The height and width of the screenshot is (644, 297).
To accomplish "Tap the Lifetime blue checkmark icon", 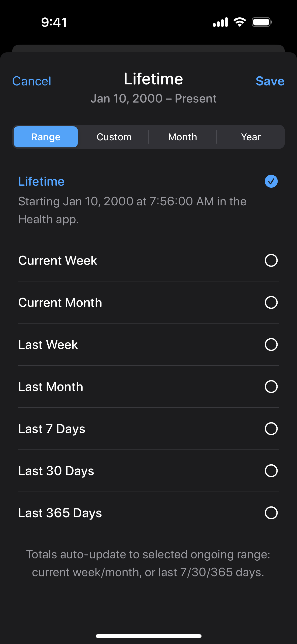I will [271, 181].
